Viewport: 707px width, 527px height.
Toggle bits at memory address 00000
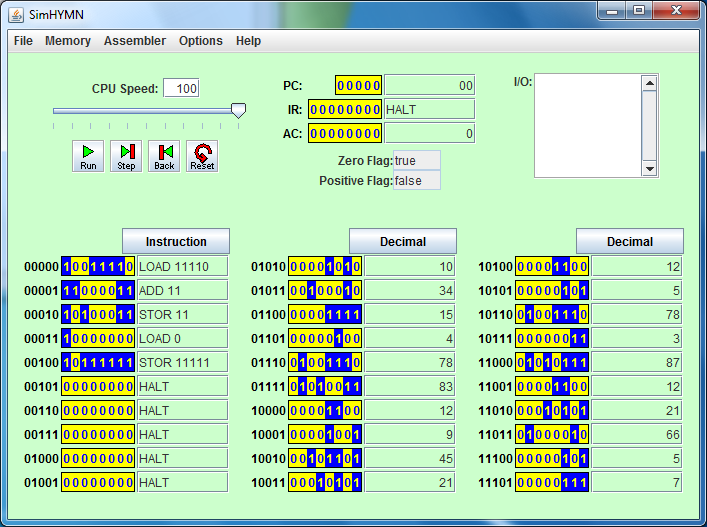pos(98,266)
